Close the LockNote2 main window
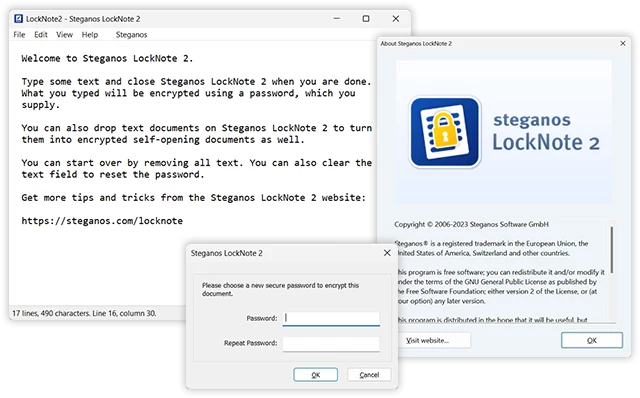640x398 pixels. 396,18
